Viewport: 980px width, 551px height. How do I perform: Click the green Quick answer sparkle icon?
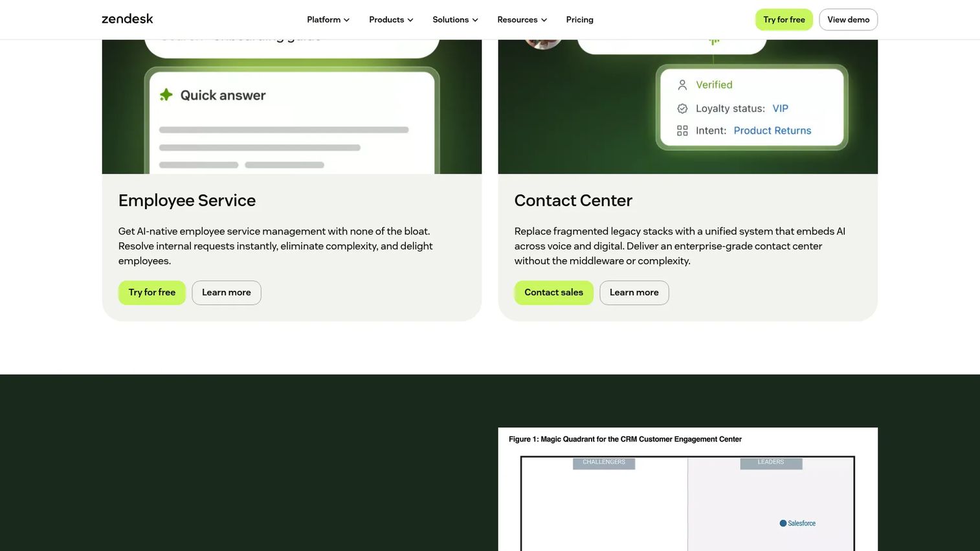[166, 95]
